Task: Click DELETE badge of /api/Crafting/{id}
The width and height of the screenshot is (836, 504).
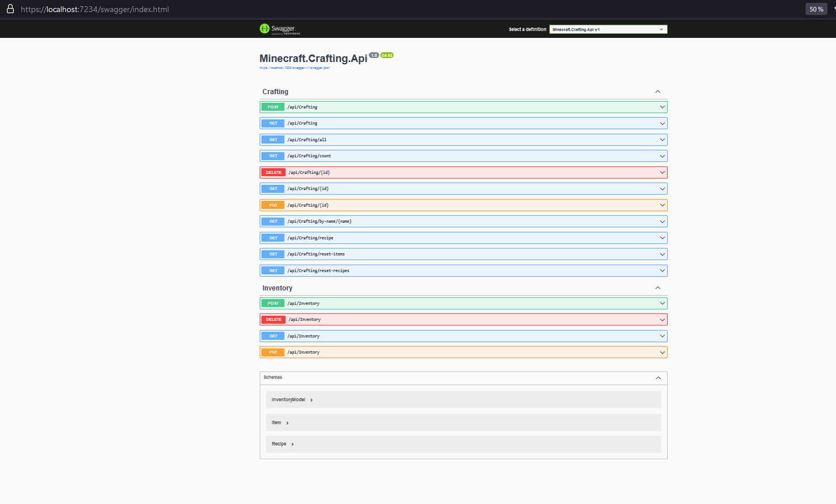Action: click(x=273, y=172)
